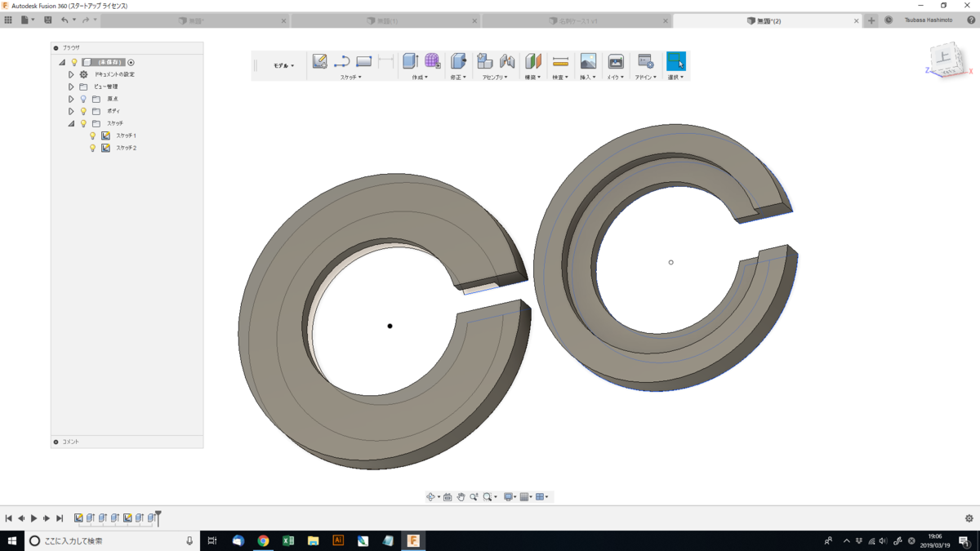This screenshot has height=551, width=980.
Task: Click the Tsubasa Hashimoto account name
Action: (927, 20)
